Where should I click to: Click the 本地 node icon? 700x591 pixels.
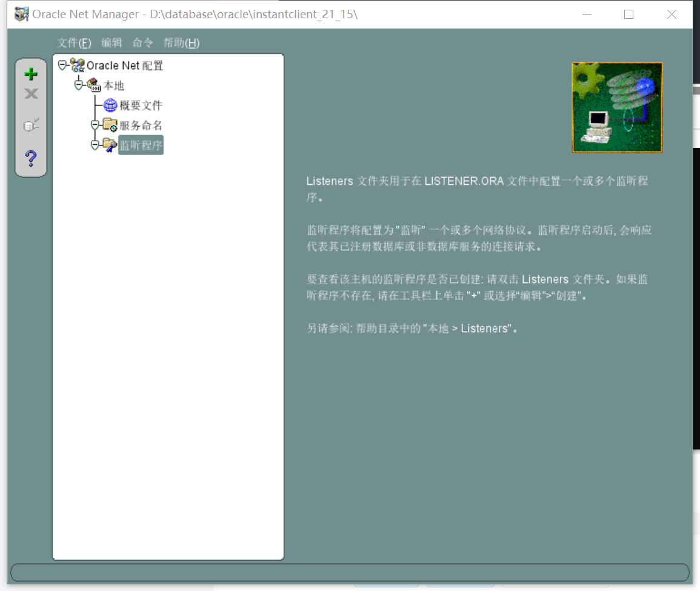tap(94, 85)
